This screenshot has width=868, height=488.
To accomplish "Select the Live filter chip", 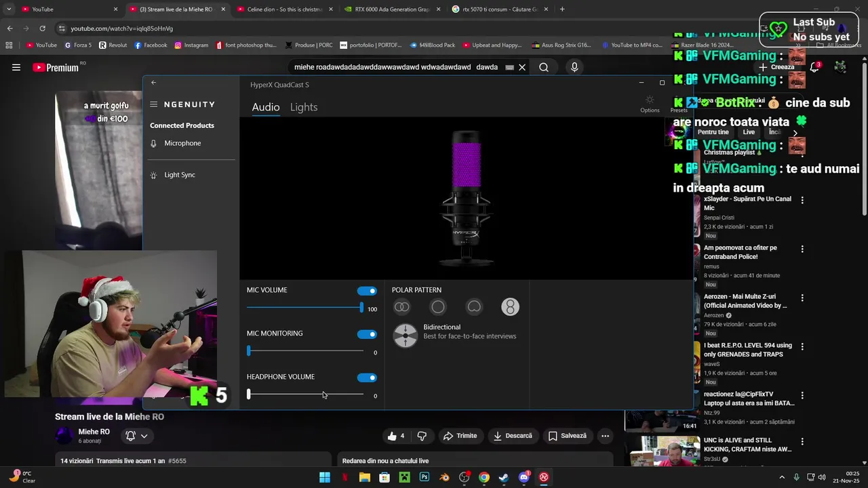I will (749, 132).
